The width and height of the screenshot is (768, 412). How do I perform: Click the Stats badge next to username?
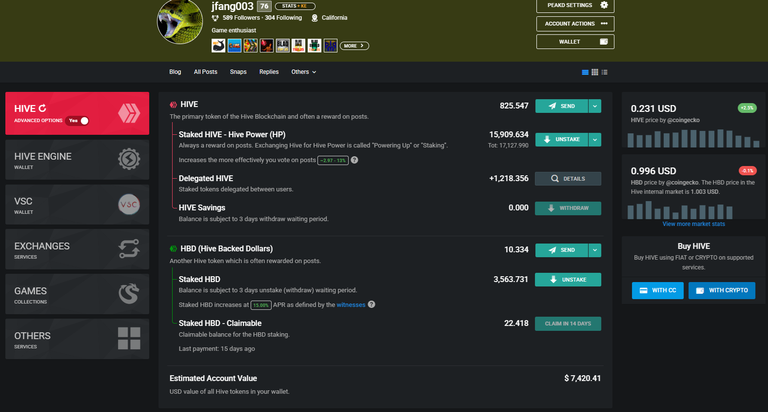pos(295,6)
